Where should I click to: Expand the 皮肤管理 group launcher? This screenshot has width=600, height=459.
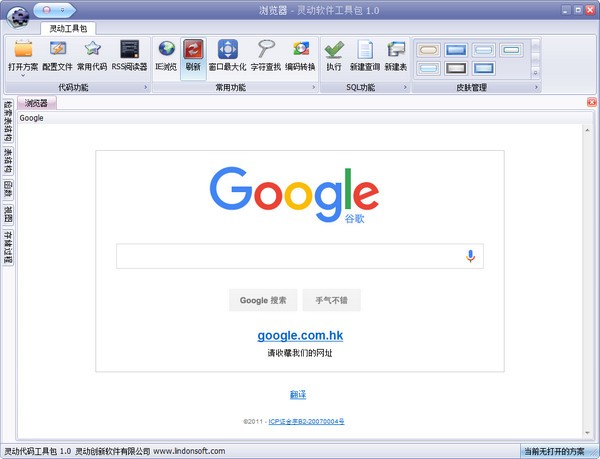536,87
